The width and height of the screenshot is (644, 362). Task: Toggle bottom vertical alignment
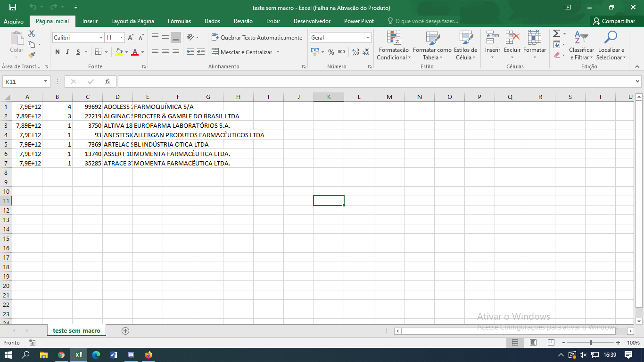[176, 37]
